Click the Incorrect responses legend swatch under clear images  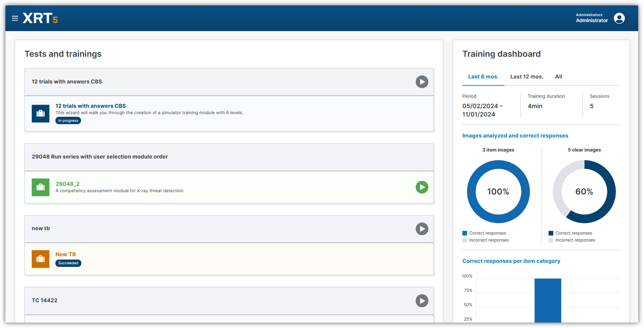click(x=551, y=240)
